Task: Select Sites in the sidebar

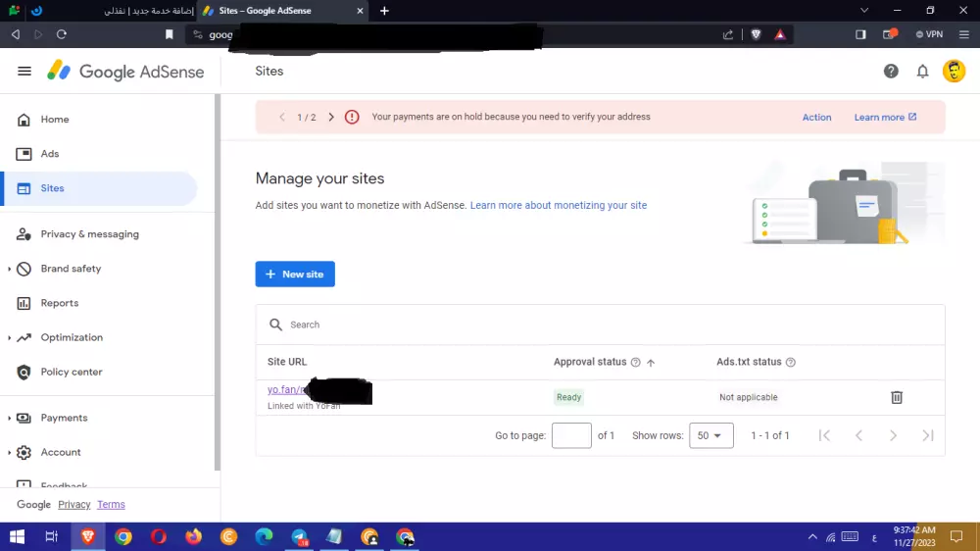Action: point(100,188)
